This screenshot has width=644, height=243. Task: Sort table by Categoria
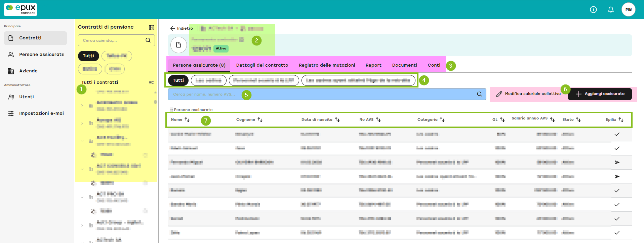pyautogui.click(x=442, y=119)
